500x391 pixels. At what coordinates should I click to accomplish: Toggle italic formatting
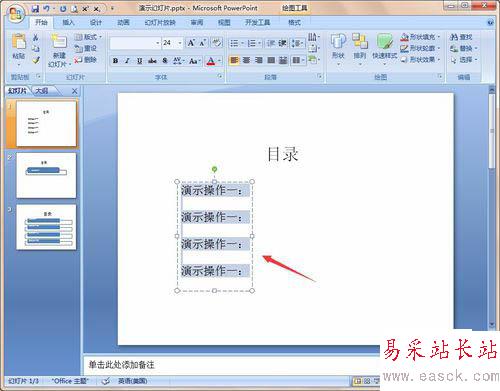127,61
